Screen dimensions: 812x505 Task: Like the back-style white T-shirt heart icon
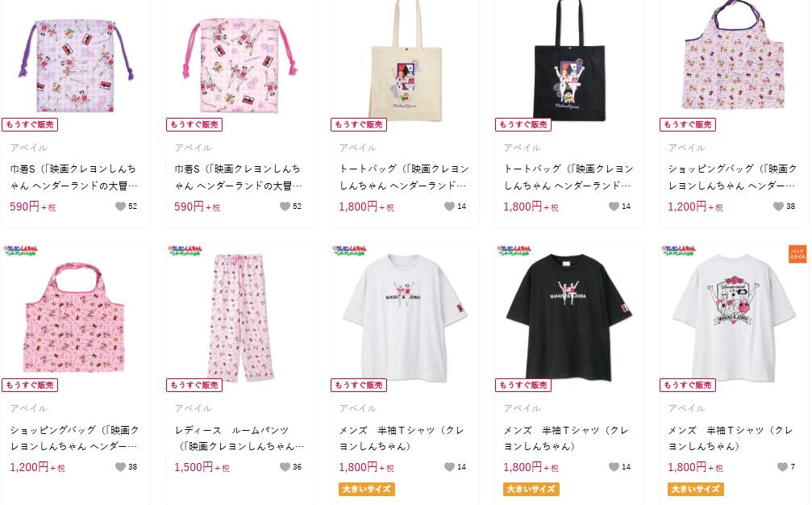point(782,466)
